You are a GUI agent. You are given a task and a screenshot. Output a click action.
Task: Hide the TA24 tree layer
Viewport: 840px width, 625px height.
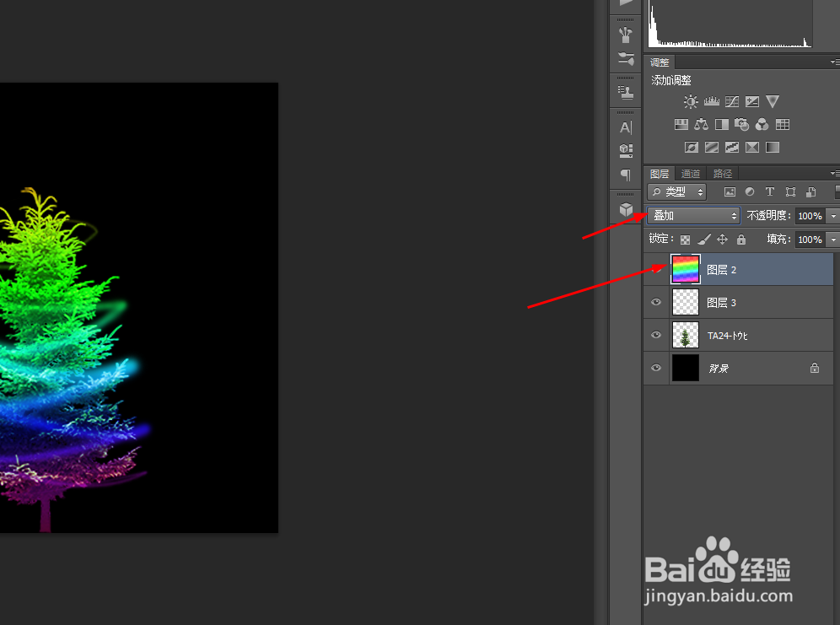point(655,335)
